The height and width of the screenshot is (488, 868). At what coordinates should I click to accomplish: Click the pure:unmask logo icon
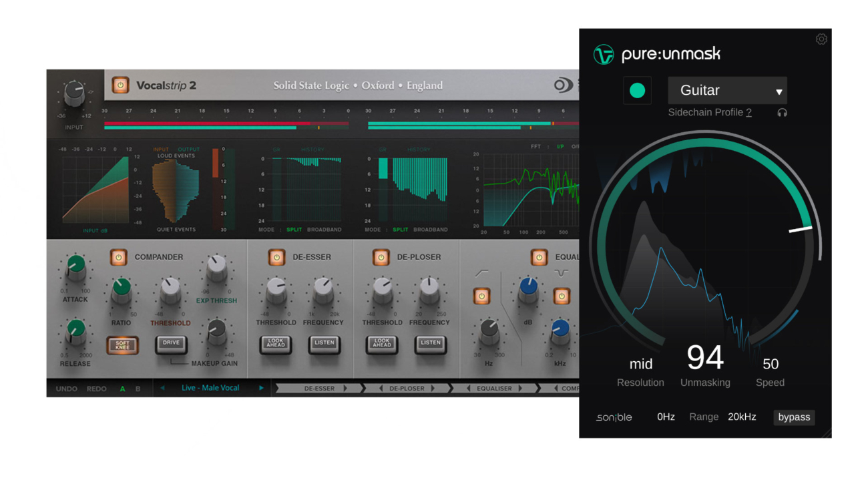[x=604, y=54]
